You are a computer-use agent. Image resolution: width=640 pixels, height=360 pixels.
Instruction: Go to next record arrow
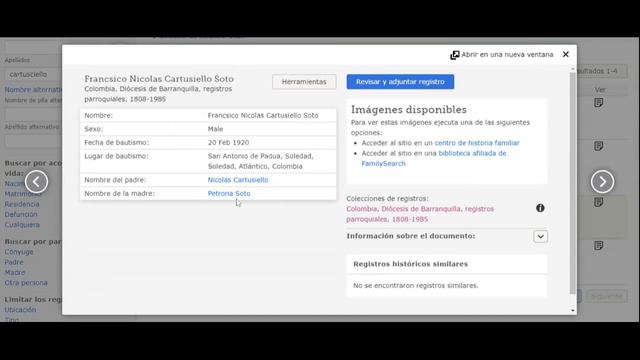point(602,182)
